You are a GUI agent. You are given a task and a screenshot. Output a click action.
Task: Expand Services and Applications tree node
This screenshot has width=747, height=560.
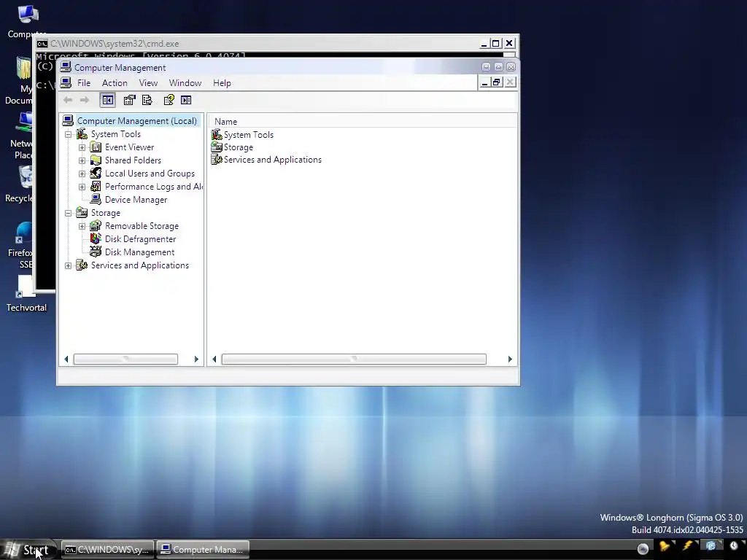(68, 265)
